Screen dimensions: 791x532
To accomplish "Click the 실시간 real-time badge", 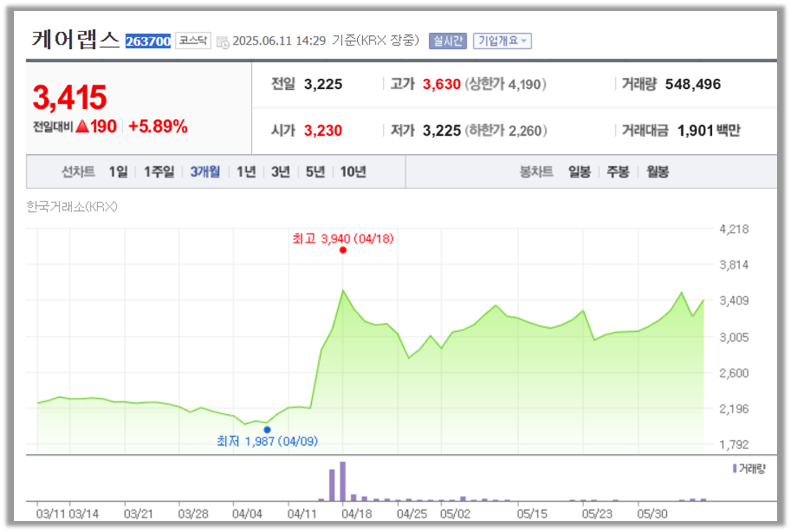I will pyautogui.click(x=447, y=41).
